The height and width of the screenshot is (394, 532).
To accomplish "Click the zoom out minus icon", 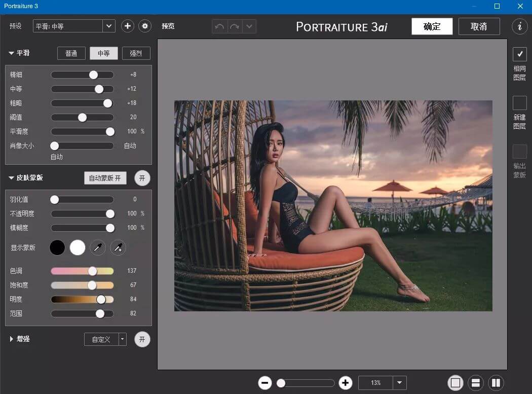I will coord(265,383).
